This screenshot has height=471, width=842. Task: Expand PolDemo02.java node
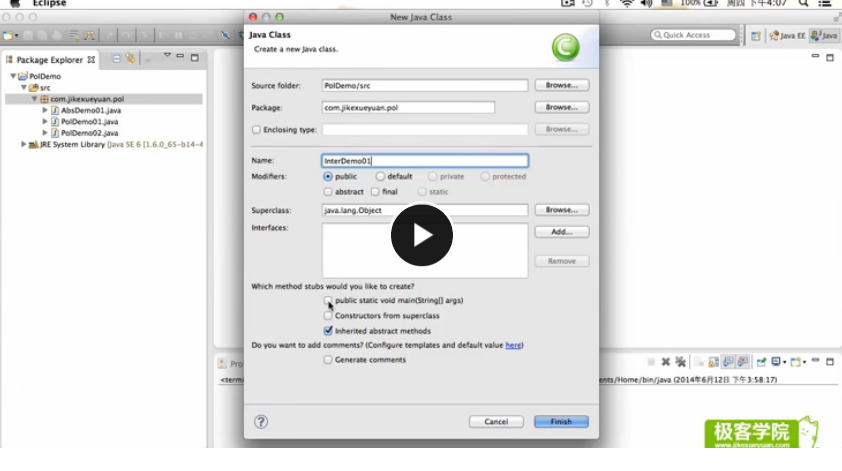tap(45, 133)
